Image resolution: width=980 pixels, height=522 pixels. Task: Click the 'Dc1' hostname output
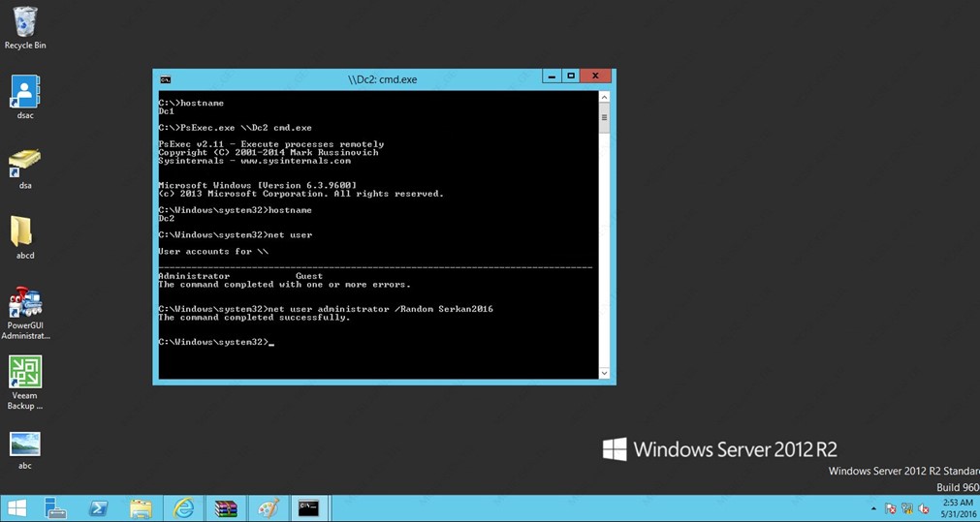click(x=167, y=111)
